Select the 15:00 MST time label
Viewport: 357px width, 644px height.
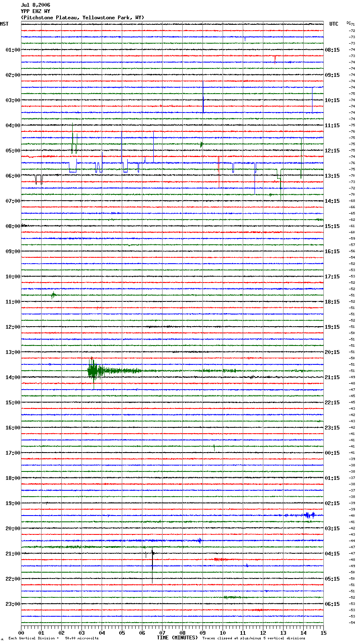[13, 403]
